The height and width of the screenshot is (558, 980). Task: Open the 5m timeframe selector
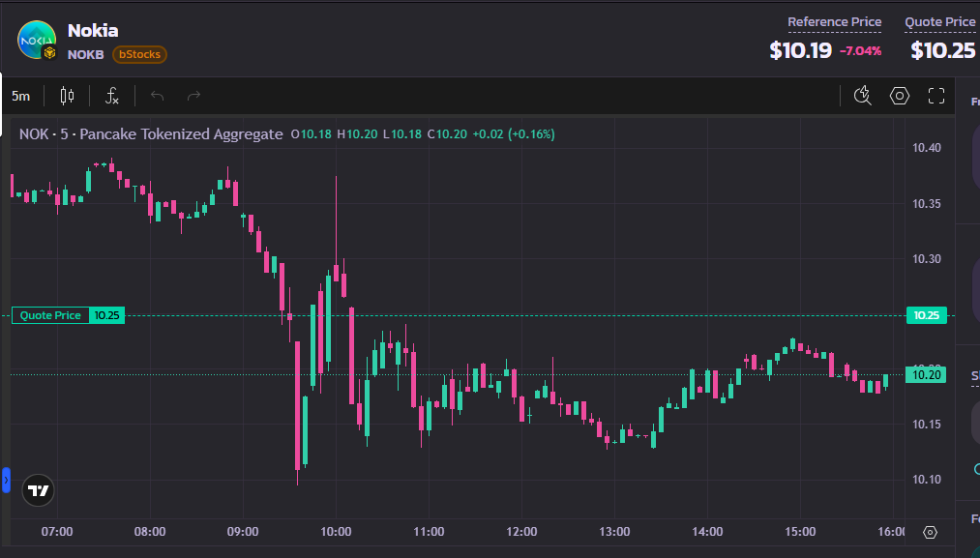(x=20, y=97)
